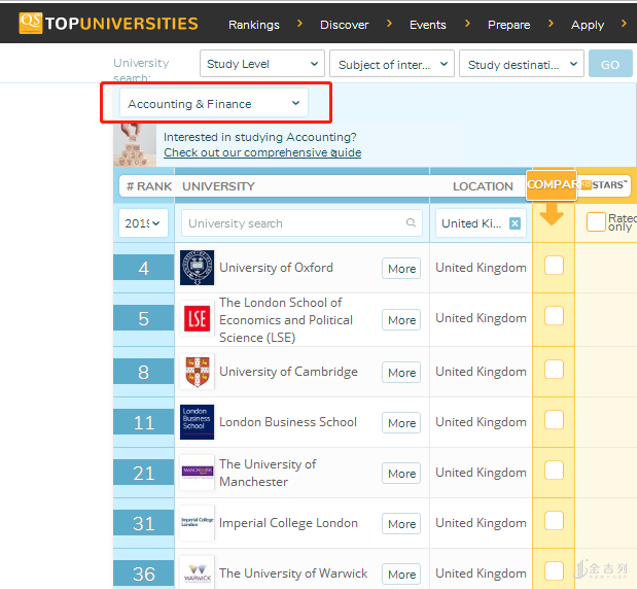Click the LSE red logo

click(197, 319)
